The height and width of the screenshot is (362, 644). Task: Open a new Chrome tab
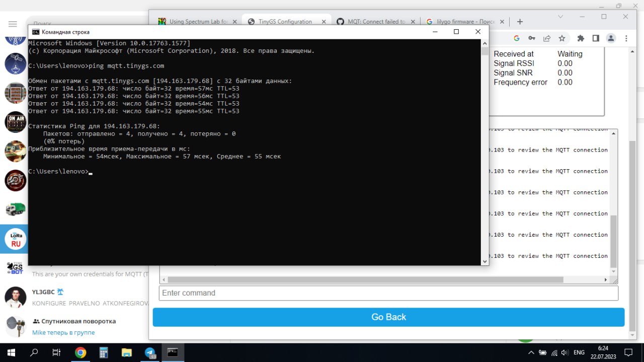pyautogui.click(x=520, y=22)
